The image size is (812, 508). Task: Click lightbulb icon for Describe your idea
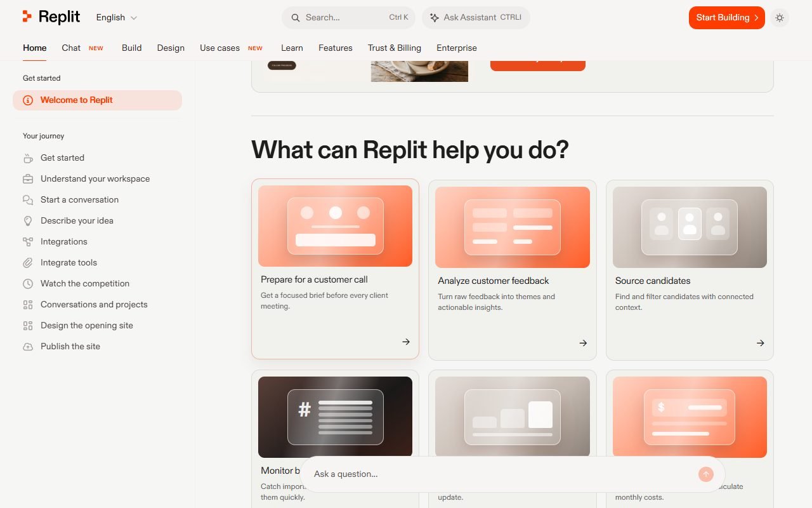tap(28, 221)
